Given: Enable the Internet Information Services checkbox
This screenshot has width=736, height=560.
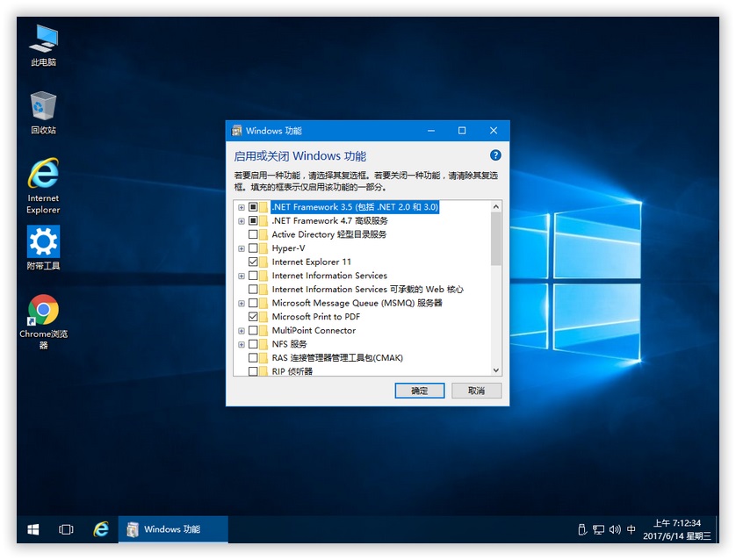Looking at the screenshot, I should pyautogui.click(x=253, y=276).
